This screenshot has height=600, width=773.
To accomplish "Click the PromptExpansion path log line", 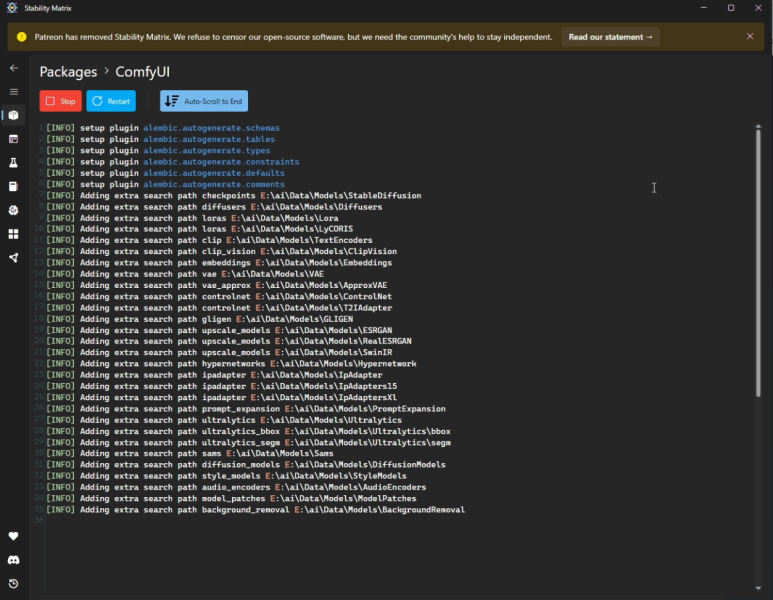I will point(246,409).
